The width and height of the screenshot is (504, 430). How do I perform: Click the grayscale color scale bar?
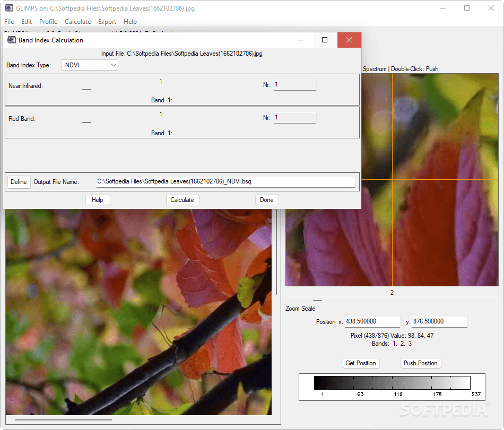tap(392, 383)
